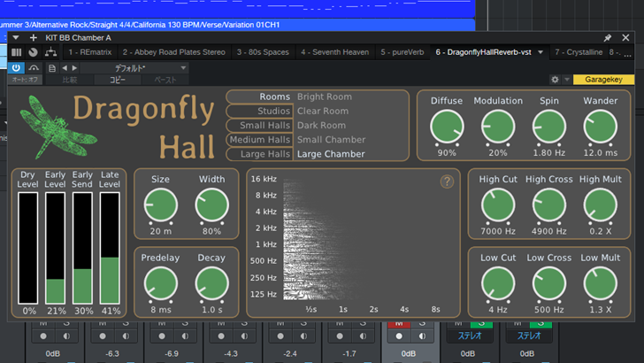Click the Early Send slider bar
Screen dimensions: 644x363
82,248
